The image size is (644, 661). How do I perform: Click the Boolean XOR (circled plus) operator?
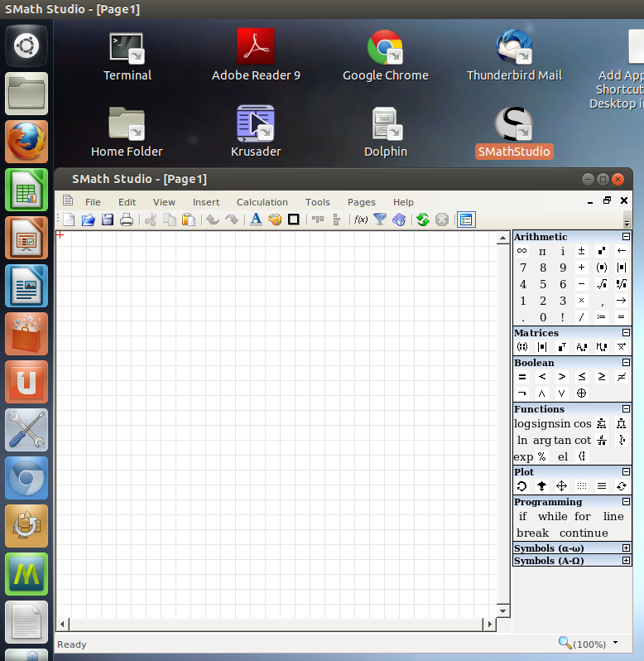pyautogui.click(x=582, y=393)
